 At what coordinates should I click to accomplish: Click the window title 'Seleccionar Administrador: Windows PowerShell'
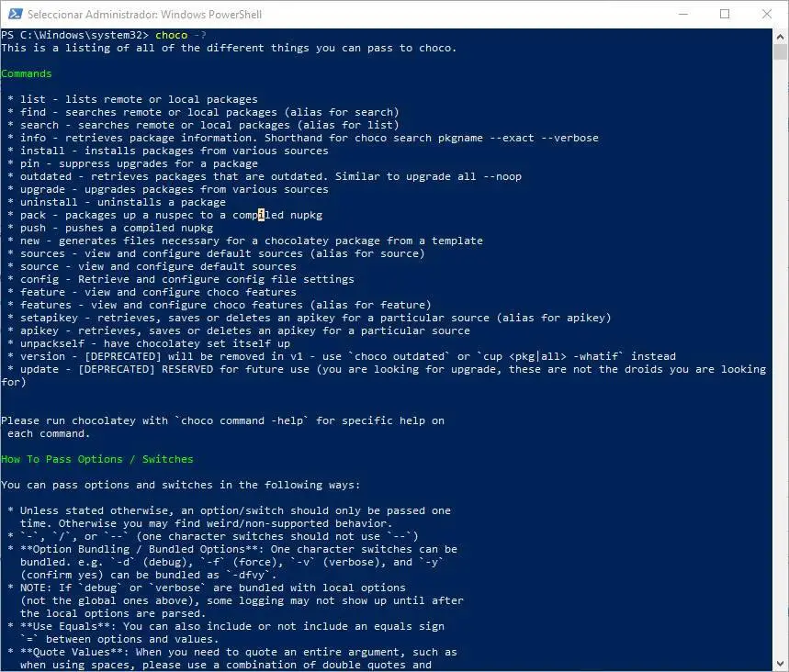click(144, 15)
